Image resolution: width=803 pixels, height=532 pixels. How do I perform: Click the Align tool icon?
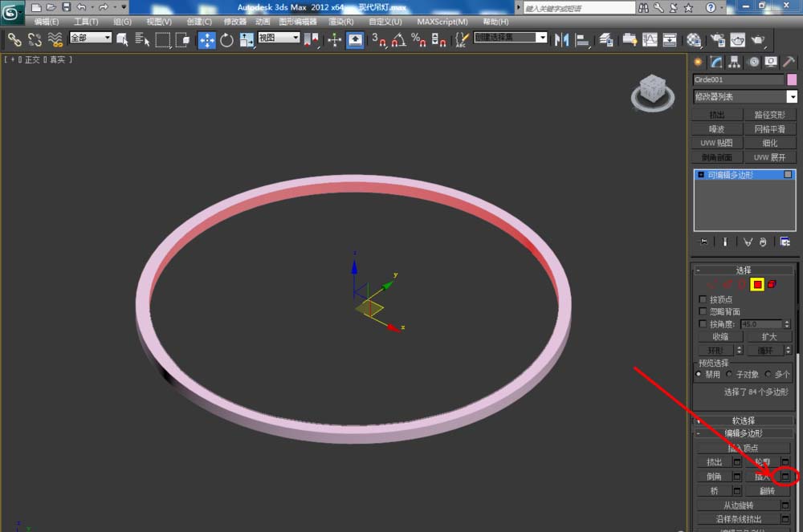pyautogui.click(x=582, y=40)
